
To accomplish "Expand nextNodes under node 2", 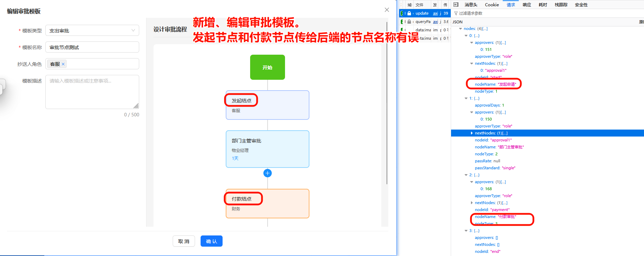I will [x=472, y=203].
